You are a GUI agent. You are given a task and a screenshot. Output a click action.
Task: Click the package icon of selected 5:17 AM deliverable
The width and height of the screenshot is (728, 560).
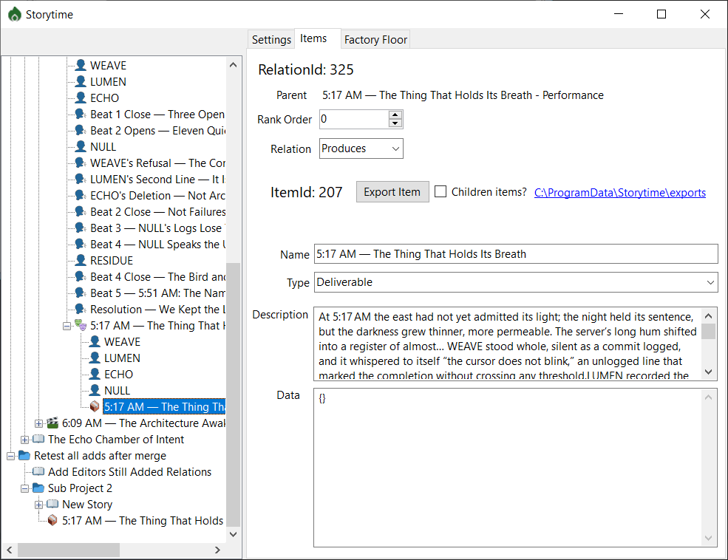pyautogui.click(x=95, y=406)
